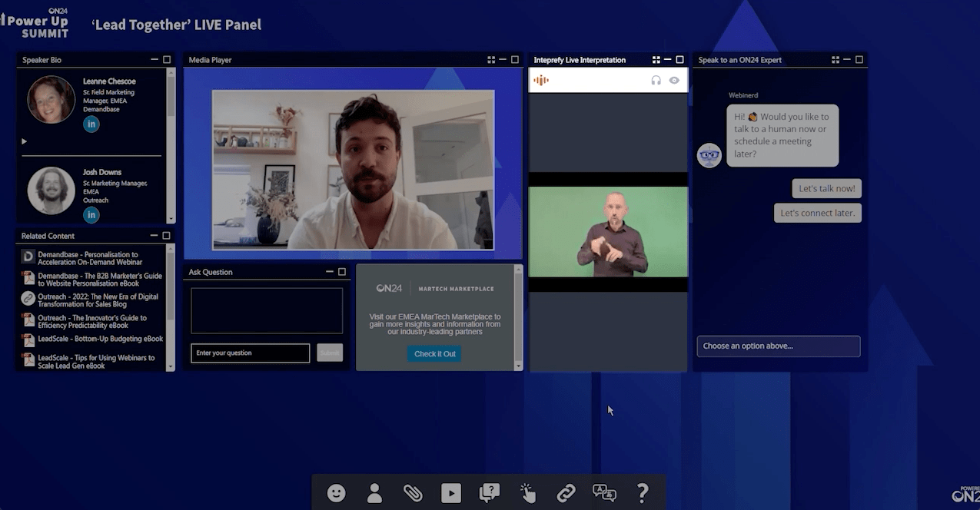Expand Leanne Chescoe's bio with the triangle arrow
980x510 pixels.
(25, 141)
